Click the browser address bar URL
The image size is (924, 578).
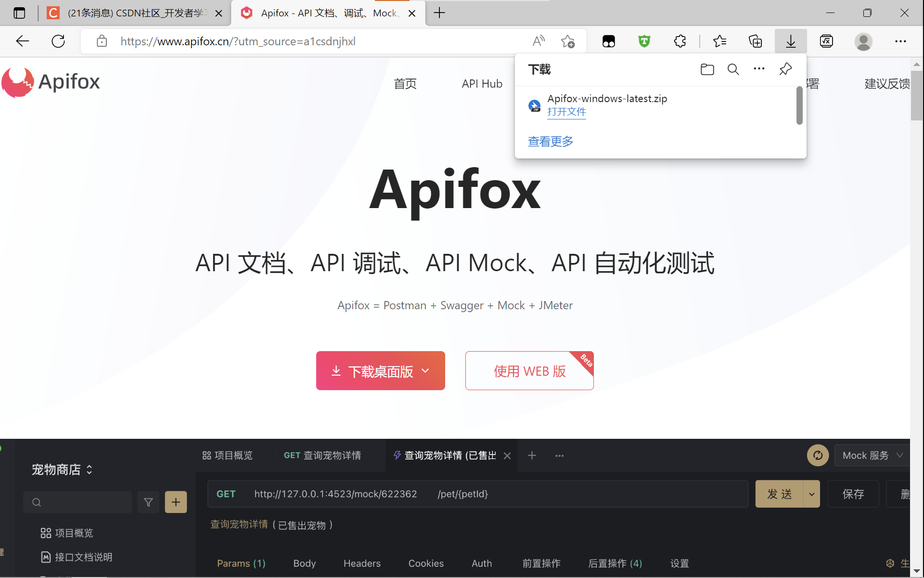point(238,41)
